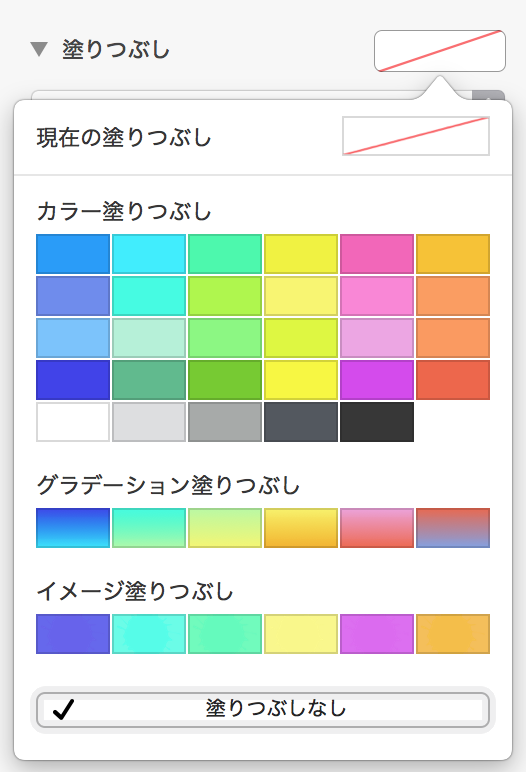
Task: Click the カラー塗りつぶし section heading
Action: (124, 211)
